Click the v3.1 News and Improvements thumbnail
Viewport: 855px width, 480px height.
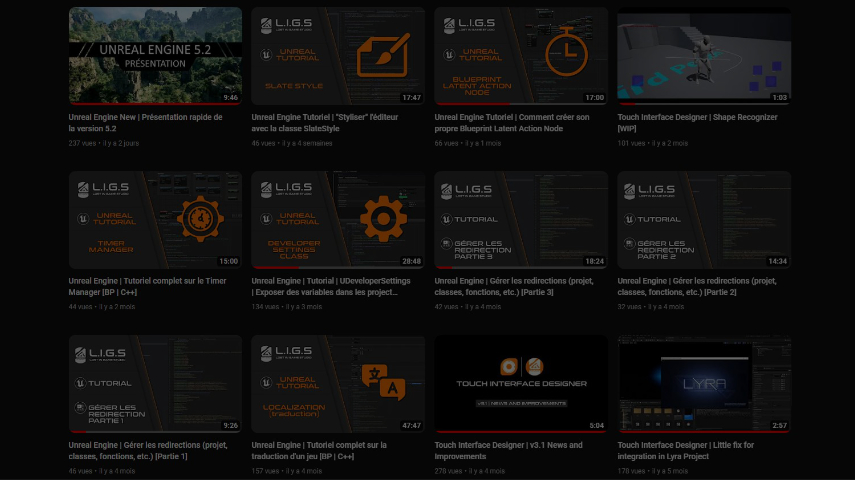click(x=521, y=384)
